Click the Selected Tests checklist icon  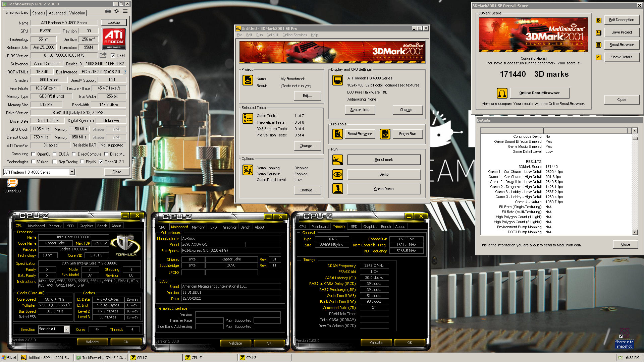(x=248, y=118)
